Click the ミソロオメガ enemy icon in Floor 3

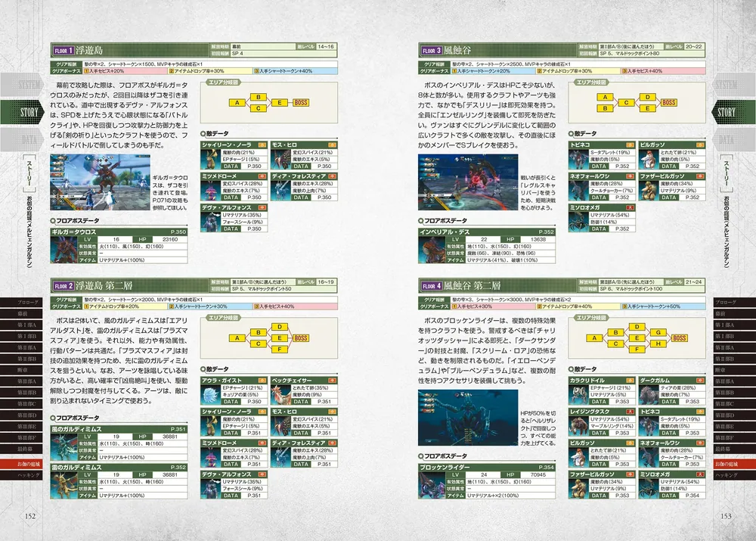(578, 222)
